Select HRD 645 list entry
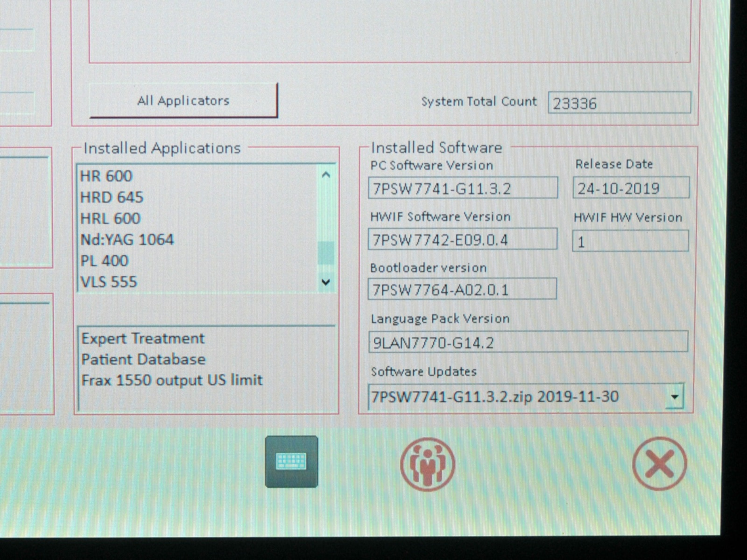 (x=112, y=197)
